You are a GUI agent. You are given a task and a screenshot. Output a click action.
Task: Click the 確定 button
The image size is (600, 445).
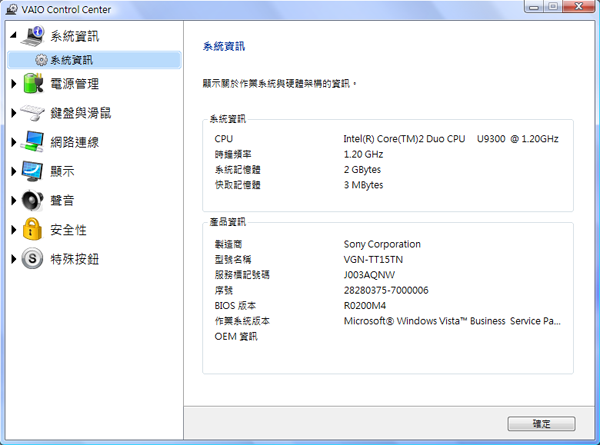(x=541, y=424)
